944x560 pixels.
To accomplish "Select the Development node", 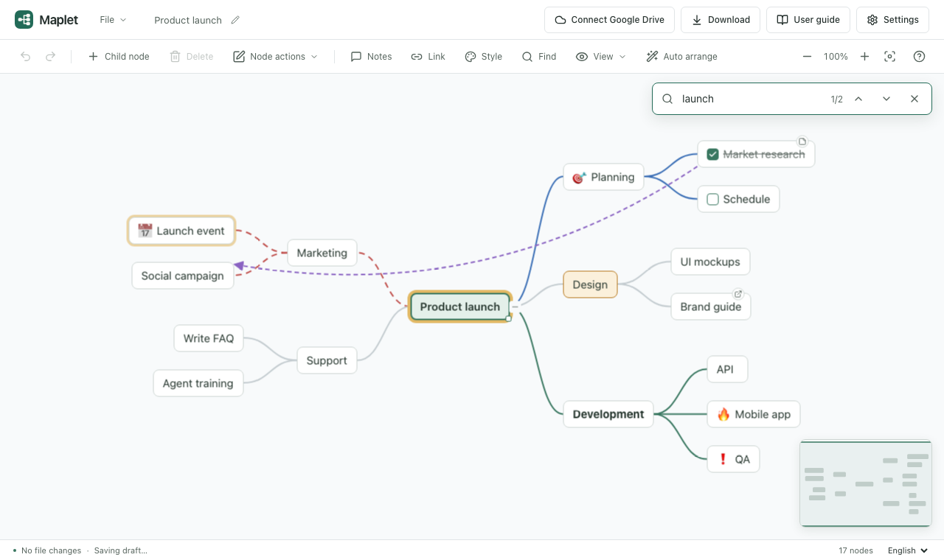I will pyautogui.click(x=608, y=414).
